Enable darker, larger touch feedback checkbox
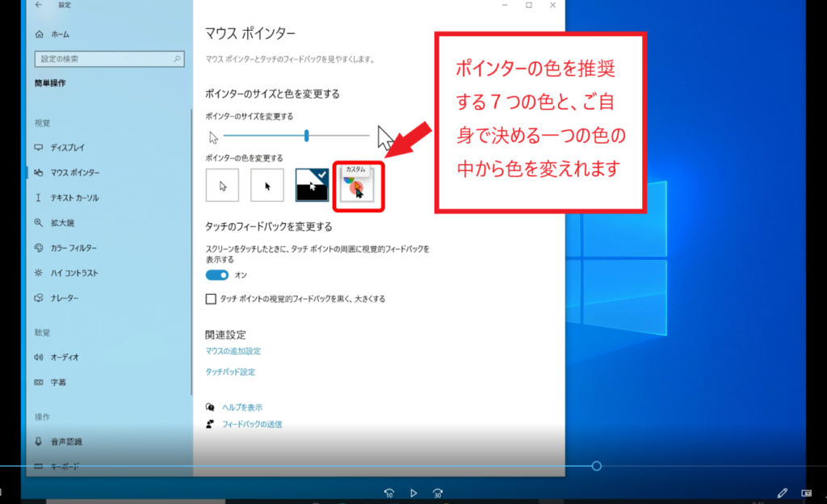Viewport: 827px width, 504px height. (212, 299)
